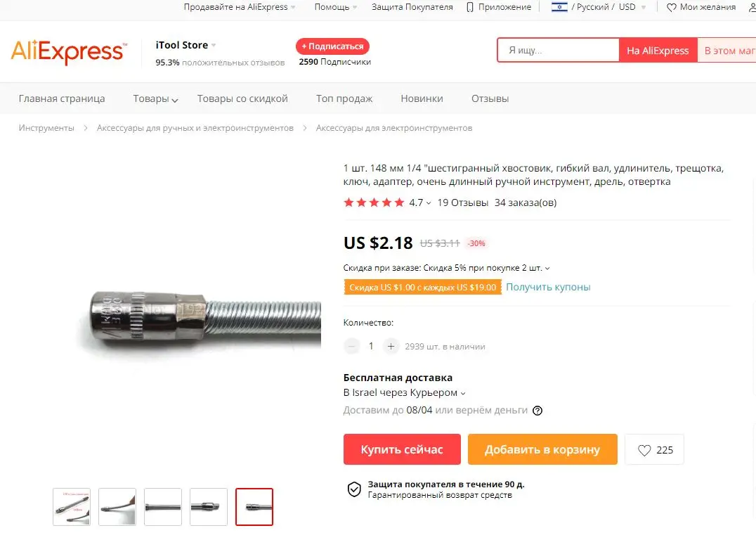
Task: Click the Я ищу search field
Action: [x=559, y=50]
